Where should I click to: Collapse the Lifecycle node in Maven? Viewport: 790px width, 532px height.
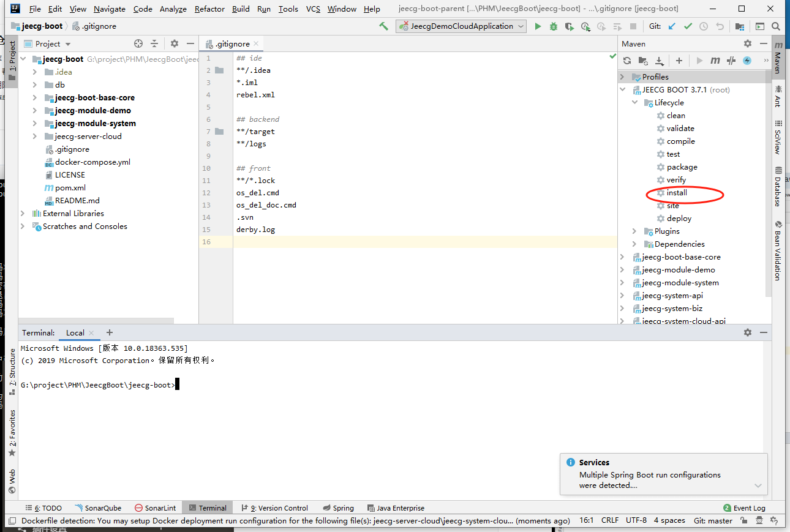(x=635, y=103)
